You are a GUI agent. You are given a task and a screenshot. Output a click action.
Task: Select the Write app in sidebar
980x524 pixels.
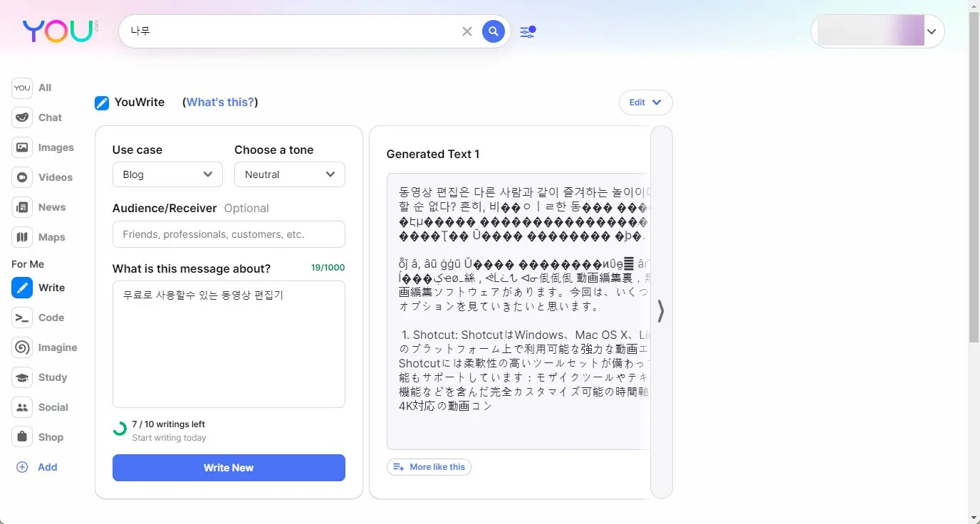[38, 288]
